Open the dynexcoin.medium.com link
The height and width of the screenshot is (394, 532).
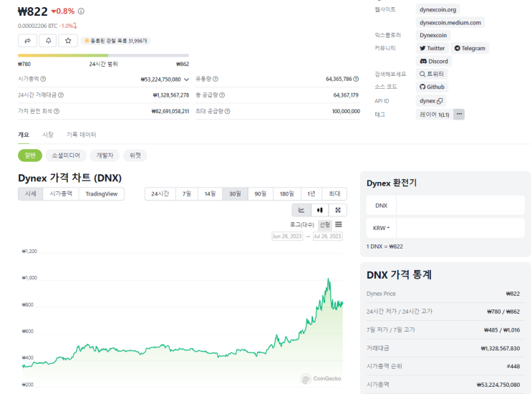[x=450, y=23]
